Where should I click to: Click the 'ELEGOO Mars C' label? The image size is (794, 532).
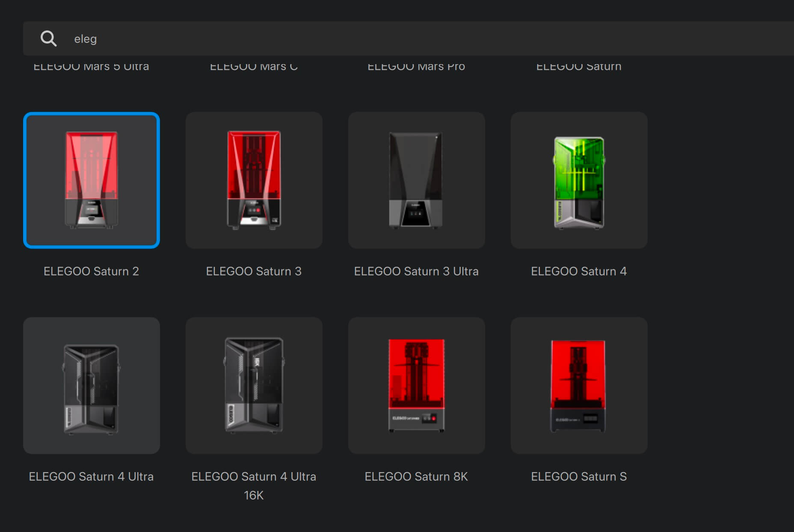[254, 66]
